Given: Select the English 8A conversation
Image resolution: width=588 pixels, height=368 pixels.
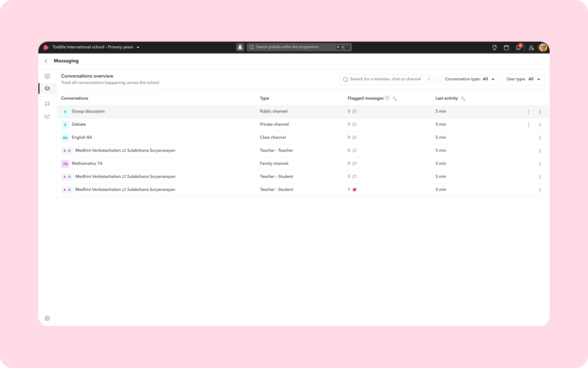Looking at the screenshot, I should coord(82,137).
